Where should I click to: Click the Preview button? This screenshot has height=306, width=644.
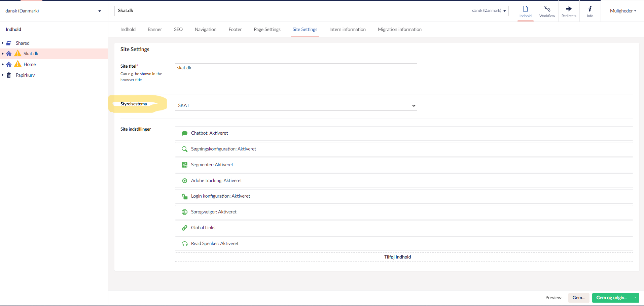(x=553, y=298)
